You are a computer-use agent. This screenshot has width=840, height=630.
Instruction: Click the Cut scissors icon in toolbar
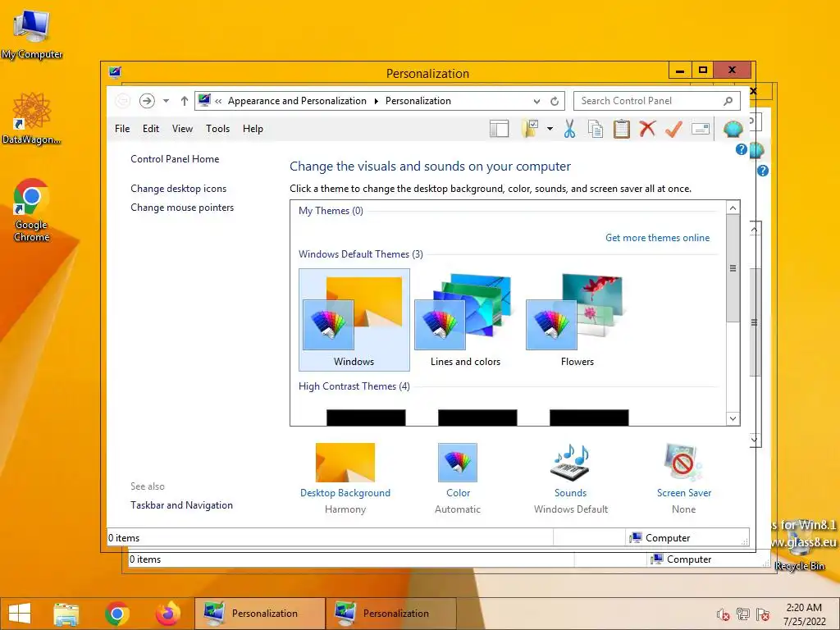click(x=569, y=129)
